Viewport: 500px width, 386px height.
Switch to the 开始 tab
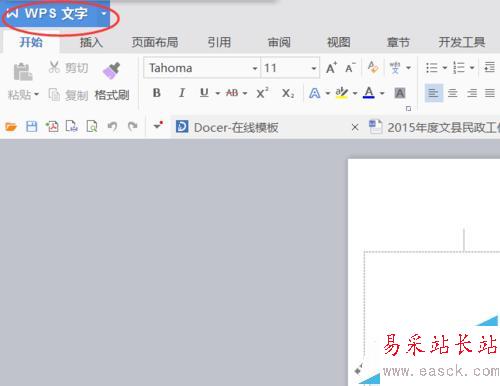point(31,42)
